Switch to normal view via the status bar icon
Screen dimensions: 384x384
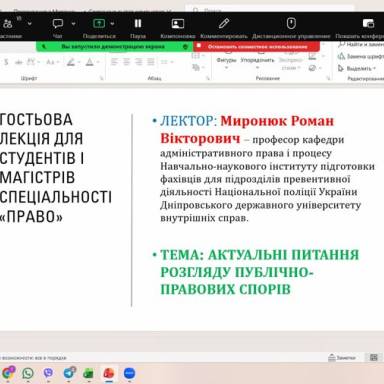tap(374, 358)
